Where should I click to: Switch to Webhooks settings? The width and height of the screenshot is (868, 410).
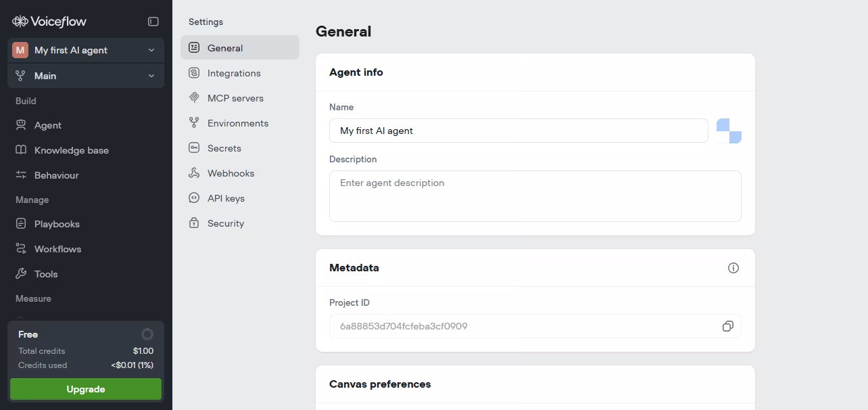(240, 173)
